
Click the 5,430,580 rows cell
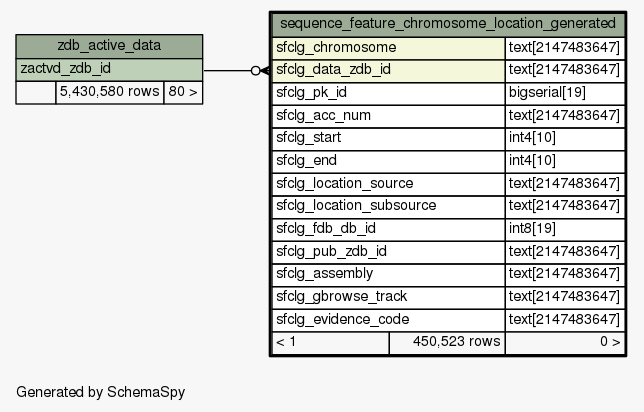click(x=110, y=92)
